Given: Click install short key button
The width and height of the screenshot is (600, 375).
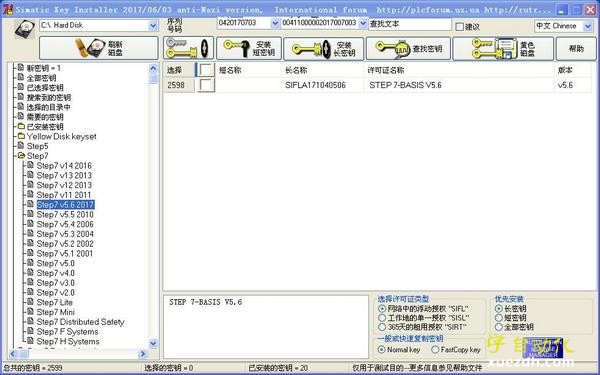Looking at the screenshot, I should [249, 48].
